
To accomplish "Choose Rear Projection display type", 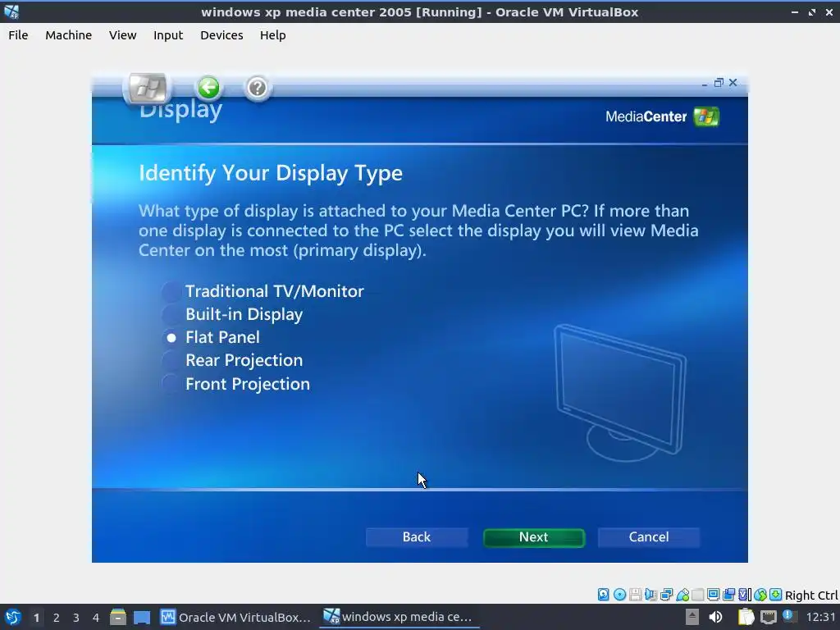I will point(232,361).
